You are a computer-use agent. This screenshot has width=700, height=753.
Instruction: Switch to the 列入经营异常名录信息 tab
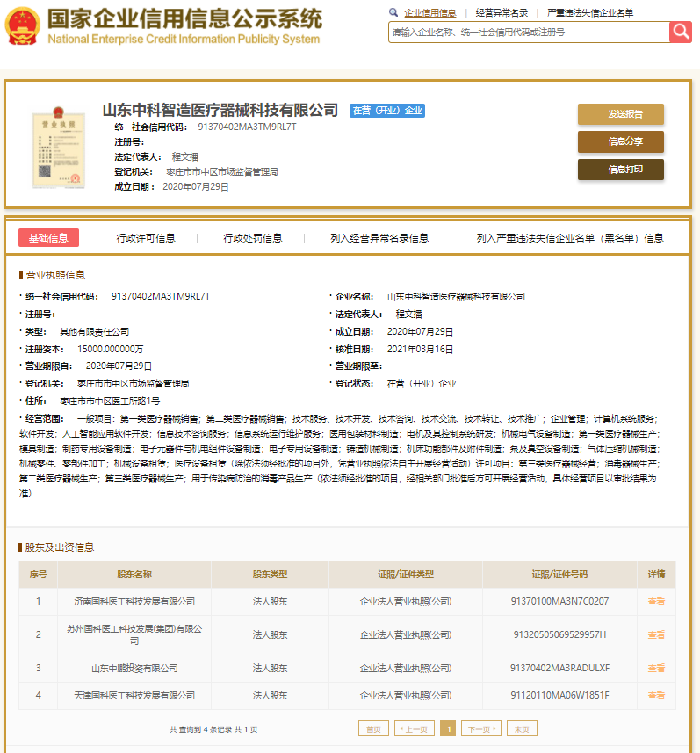(x=379, y=238)
